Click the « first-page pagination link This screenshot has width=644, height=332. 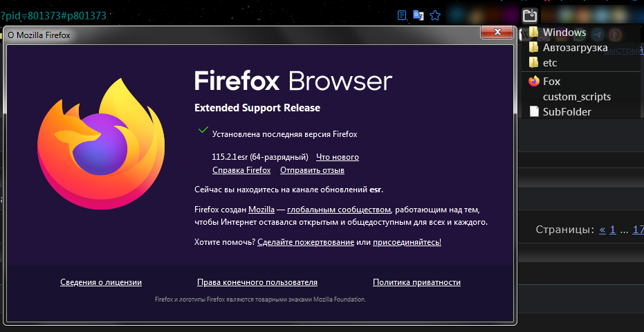[602, 230]
